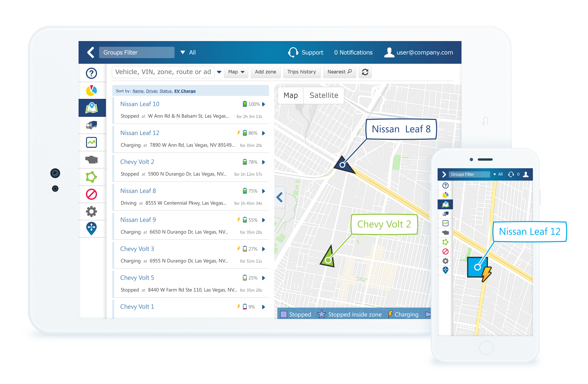
Task: Open the Help question mark icon in tablet sidebar
Action: click(x=91, y=73)
